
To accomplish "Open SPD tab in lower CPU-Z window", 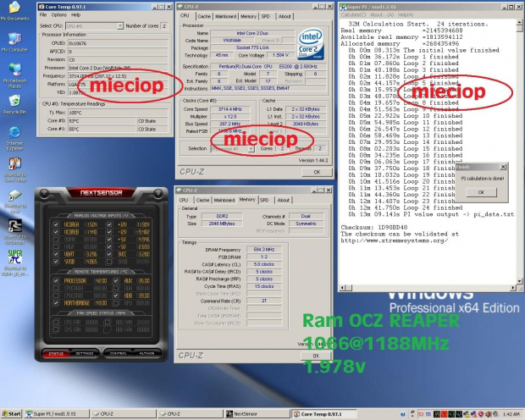I will [x=264, y=200].
